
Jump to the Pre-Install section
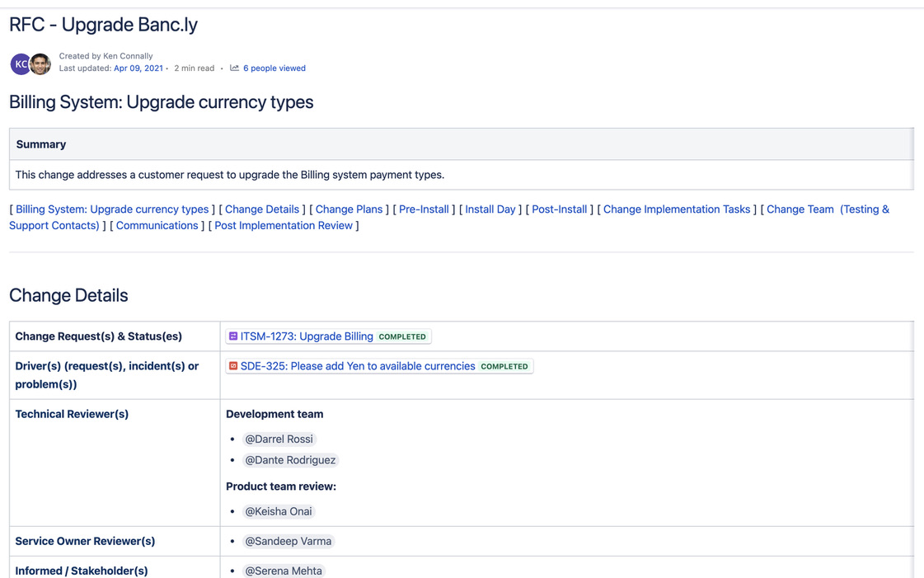point(424,209)
